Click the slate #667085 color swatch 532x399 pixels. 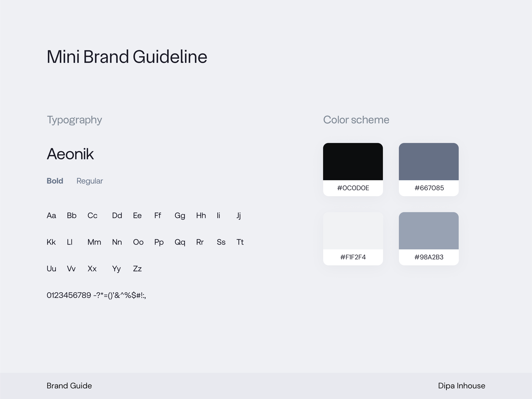[429, 161]
